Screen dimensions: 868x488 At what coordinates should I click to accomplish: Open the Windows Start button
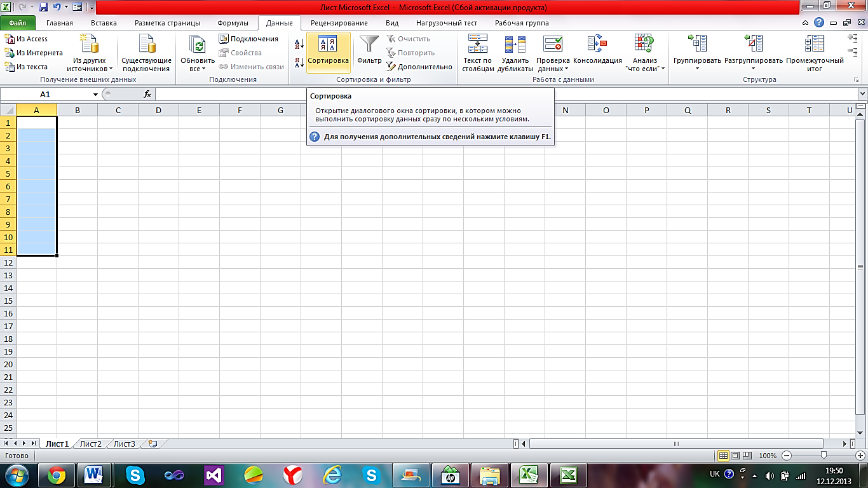[16, 474]
